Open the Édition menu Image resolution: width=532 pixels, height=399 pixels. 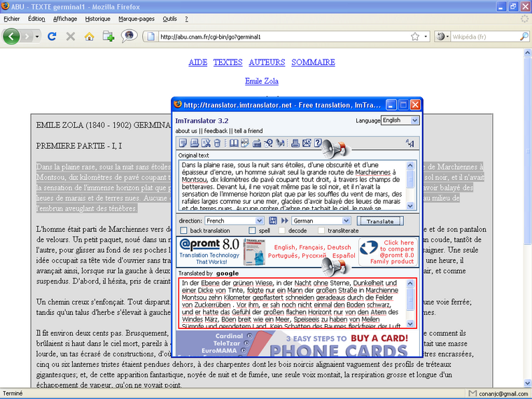pyautogui.click(x=36, y=19)
